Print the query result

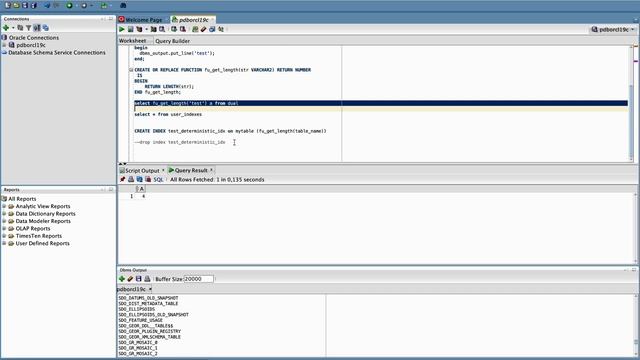131,180
